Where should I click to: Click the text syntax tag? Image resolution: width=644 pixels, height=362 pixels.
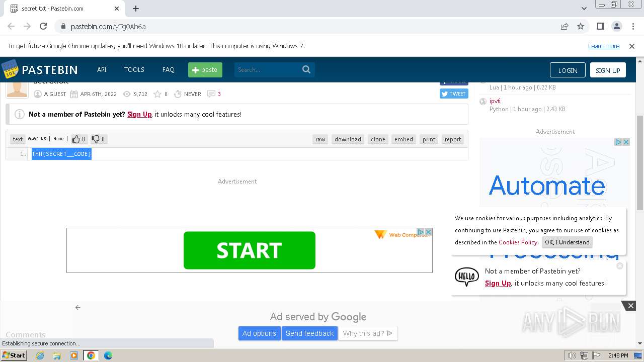[18, 139]
